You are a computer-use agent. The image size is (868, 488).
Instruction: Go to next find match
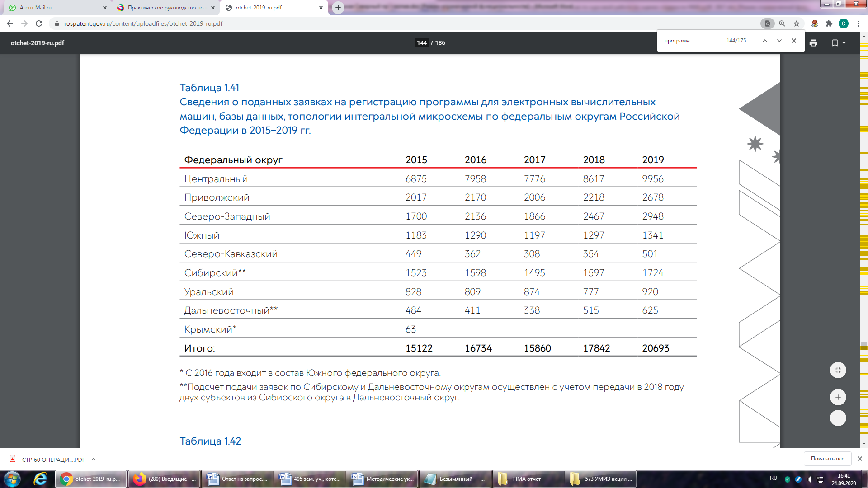tap(779, 41)
